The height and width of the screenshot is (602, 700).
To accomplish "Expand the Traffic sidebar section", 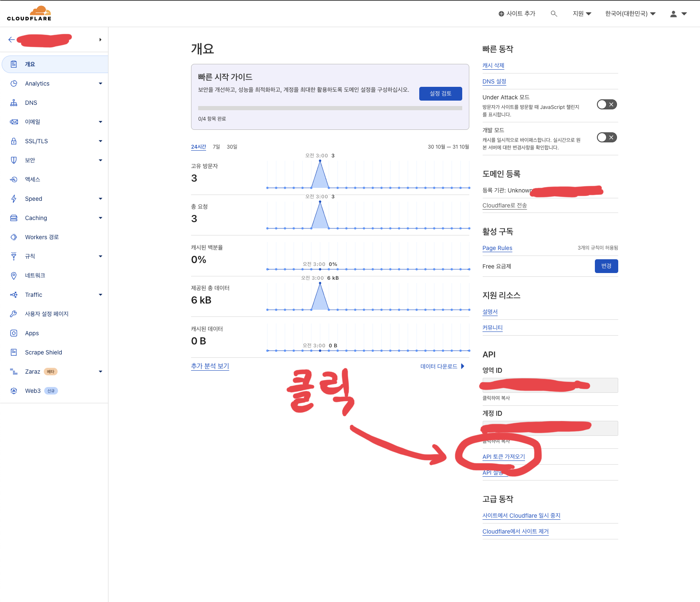I will click(x=101, y=295).
